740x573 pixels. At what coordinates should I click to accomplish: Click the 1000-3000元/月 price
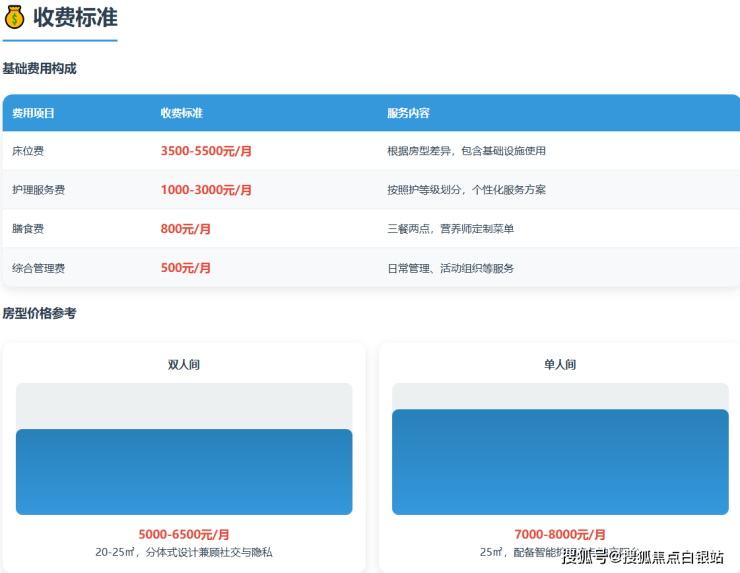click(x=206, y=190)
